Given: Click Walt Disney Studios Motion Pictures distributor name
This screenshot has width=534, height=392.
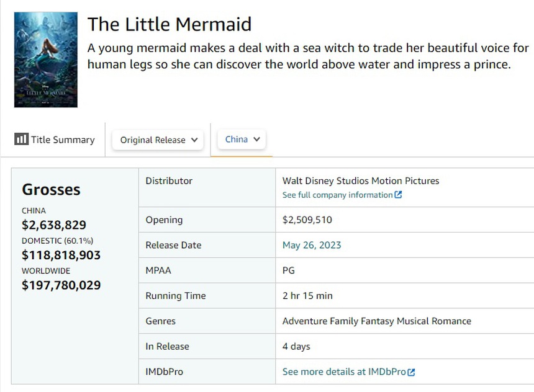Looking at the screenshot, I should pos(360,180).
